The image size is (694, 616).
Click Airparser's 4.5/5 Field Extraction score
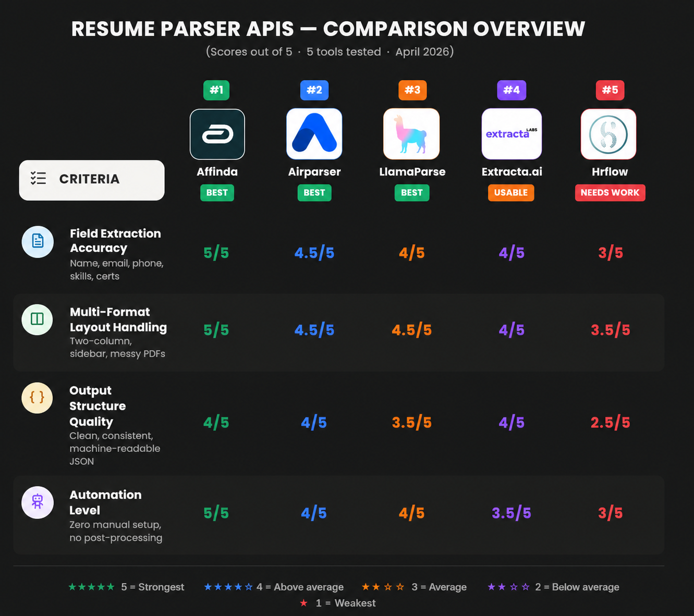[x=314, y=253]
